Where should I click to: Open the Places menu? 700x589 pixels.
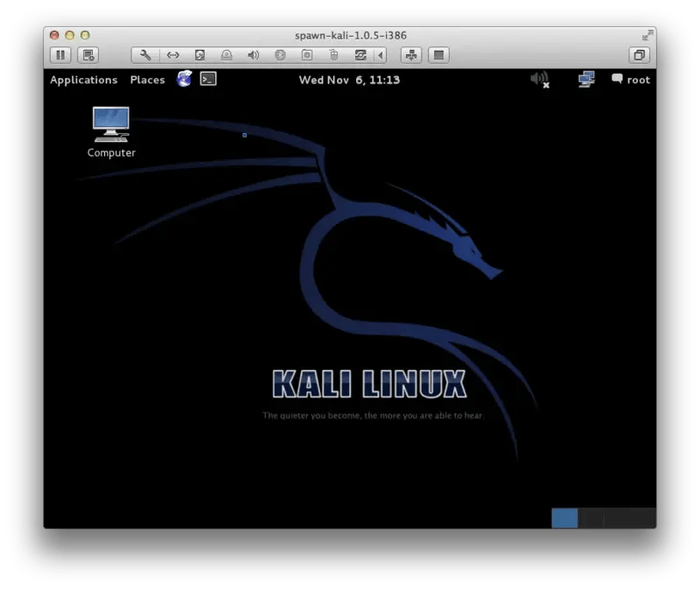[147, 80]
